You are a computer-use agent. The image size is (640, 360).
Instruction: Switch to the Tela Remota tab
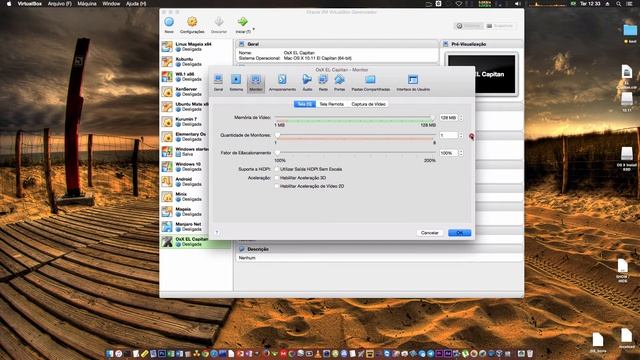(331, 104)
